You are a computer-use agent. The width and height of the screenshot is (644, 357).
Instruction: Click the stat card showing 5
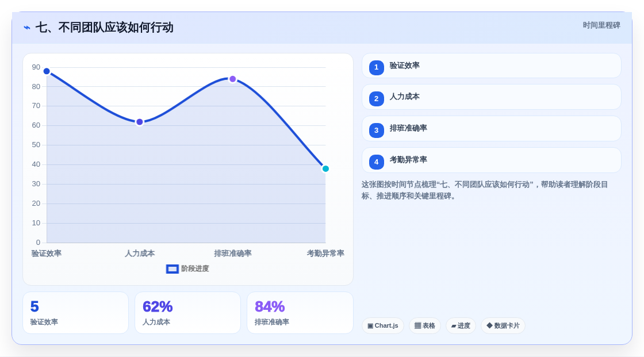[75, 313]
